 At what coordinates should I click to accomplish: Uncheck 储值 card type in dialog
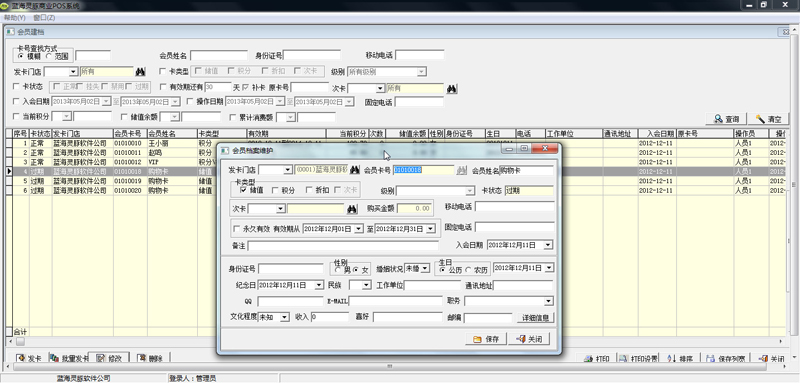coord(243,190)
